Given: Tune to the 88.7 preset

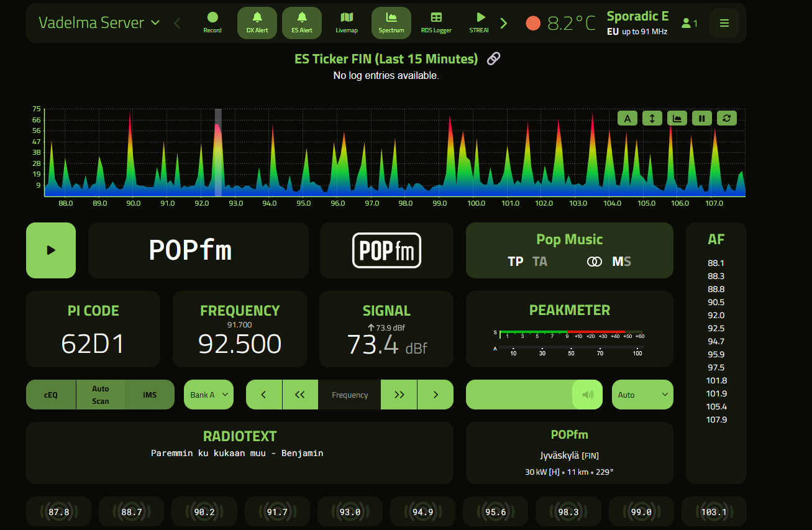Looking at the screenshot, I should (132, 512).
